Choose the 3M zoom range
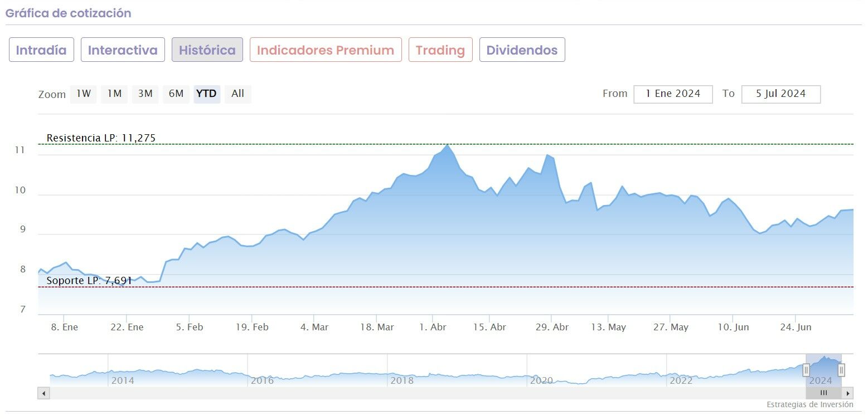 (146, 94)
